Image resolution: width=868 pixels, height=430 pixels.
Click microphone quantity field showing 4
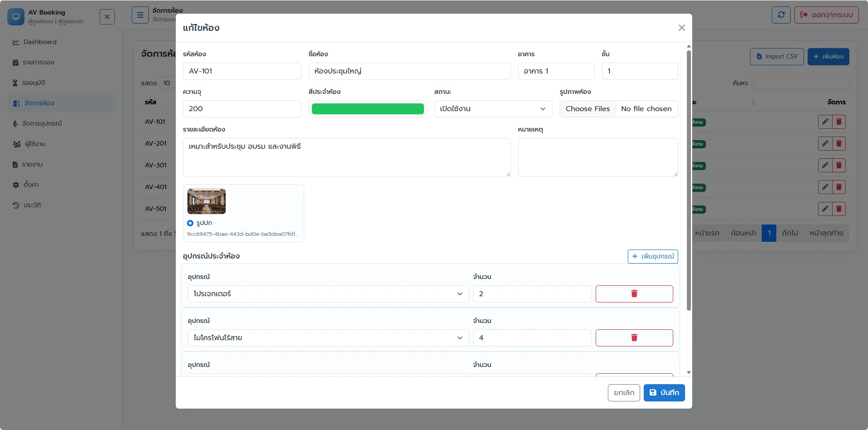click(532, 338)
